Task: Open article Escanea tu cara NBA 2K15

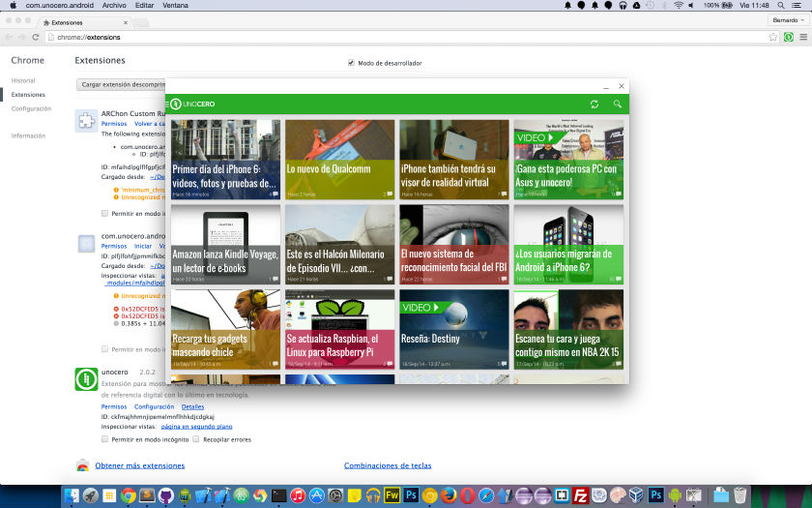Action: click(x=568, y=329)
